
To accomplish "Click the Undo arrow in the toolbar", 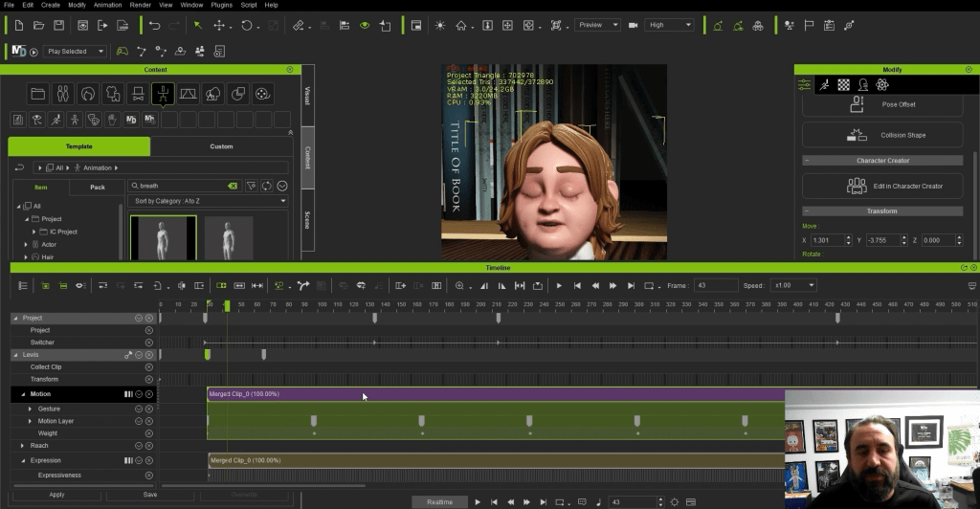I will (x=154, y=26).
